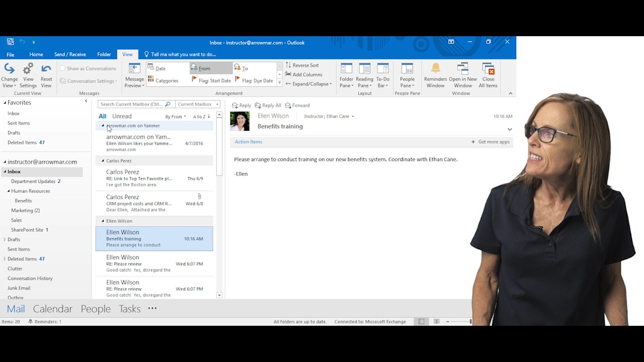Open the Conversation Settings dropdown

coord(89,81)
